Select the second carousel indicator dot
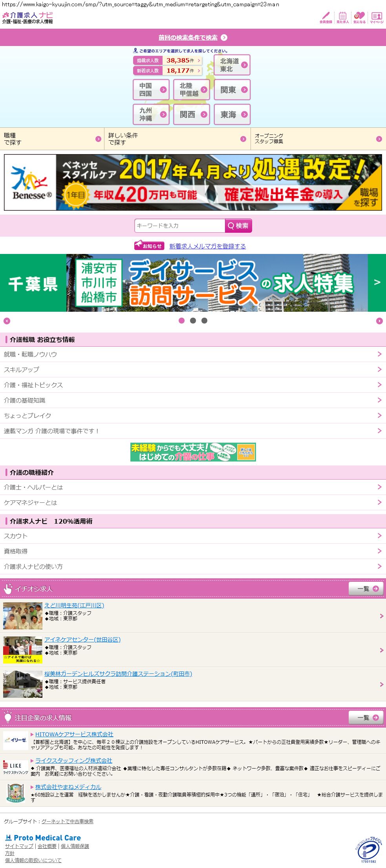This screenshot has width=386, height=868. pos(193,321)
